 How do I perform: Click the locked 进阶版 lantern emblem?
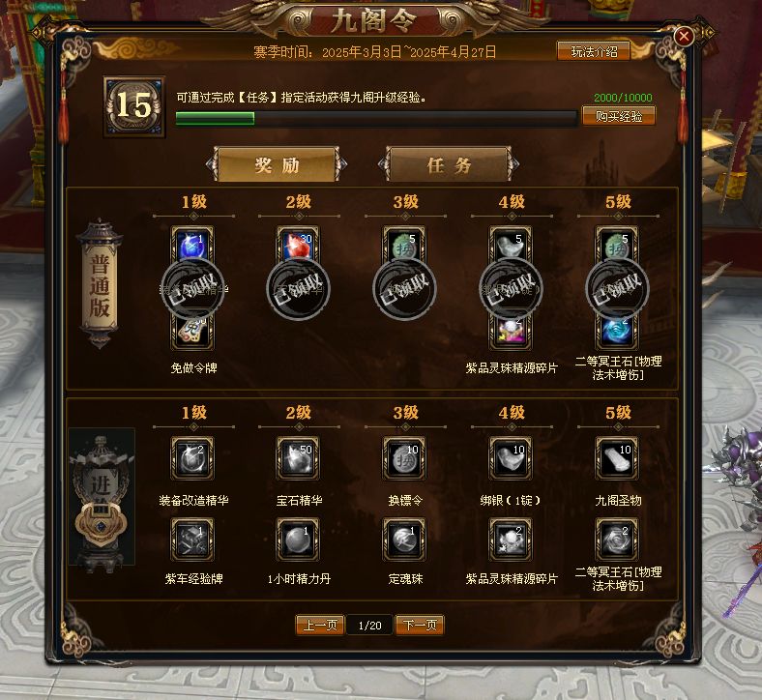[x=102, y=501]
